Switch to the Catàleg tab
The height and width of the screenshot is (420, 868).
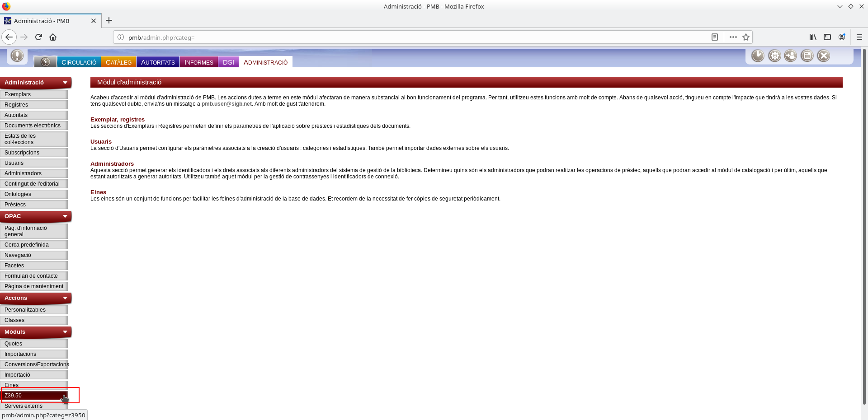[118, 62]
